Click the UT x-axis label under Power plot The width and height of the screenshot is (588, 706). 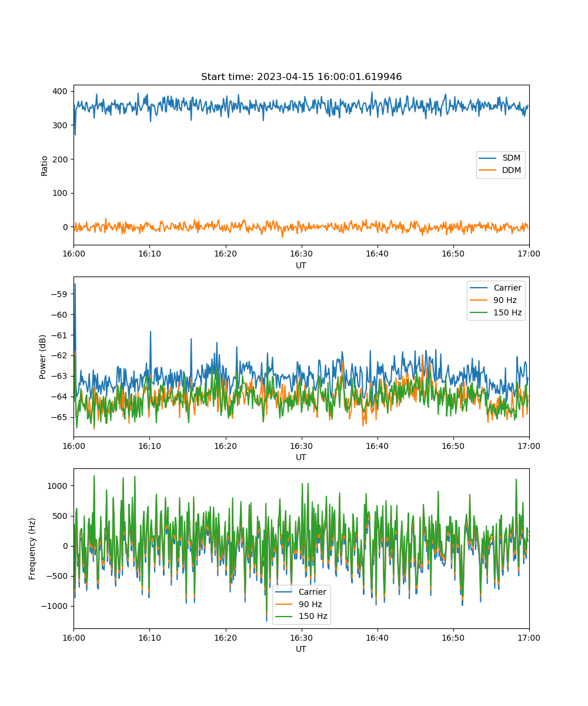point(301,457)
